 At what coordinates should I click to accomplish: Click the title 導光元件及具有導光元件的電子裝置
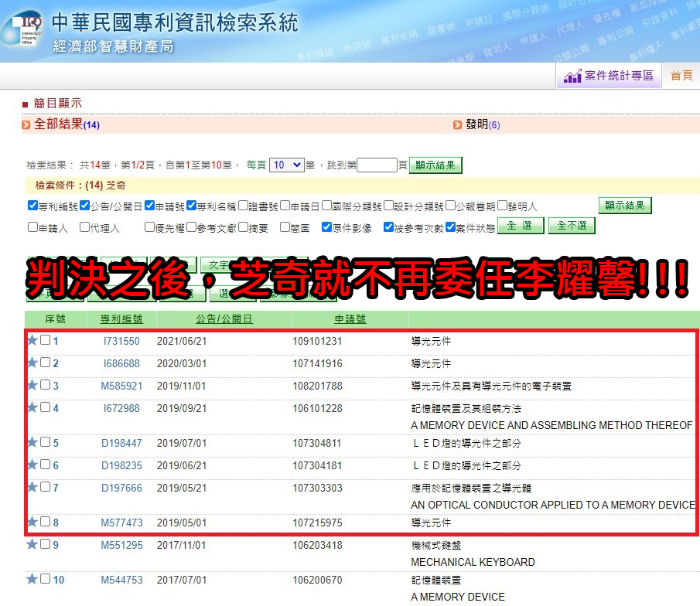click(x=491, y=386)
